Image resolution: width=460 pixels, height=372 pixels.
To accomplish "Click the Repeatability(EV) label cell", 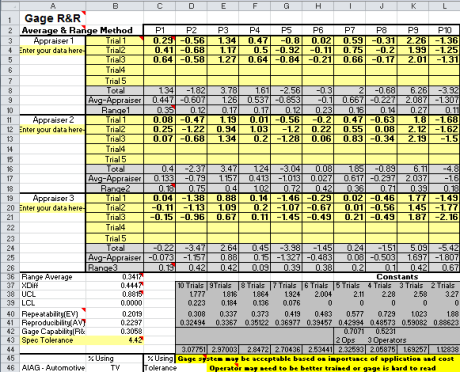I will click(53, 314).
